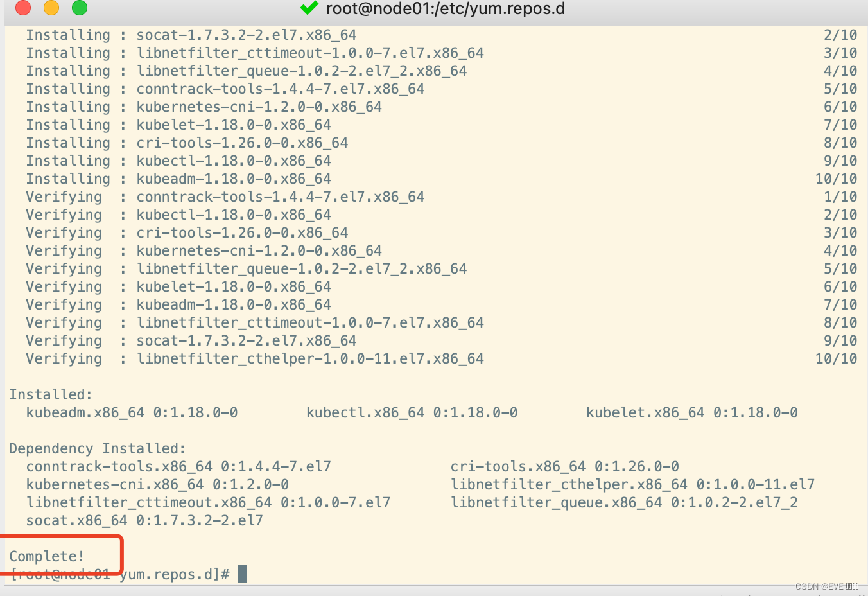
Task: Click the red close window button
Action: (23, 8)
